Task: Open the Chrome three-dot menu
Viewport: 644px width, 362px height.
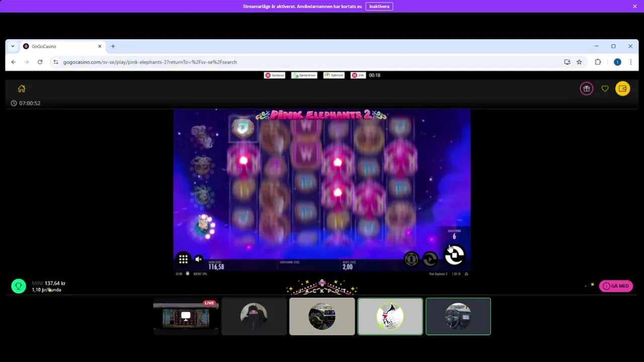Action: click(x=630, y=62)
